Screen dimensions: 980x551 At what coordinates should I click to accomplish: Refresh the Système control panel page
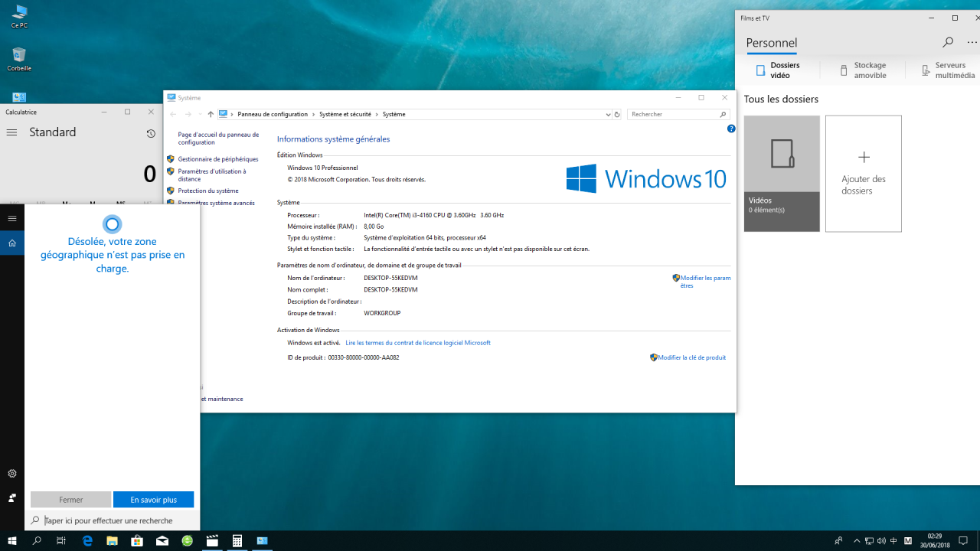pos(617,114)
